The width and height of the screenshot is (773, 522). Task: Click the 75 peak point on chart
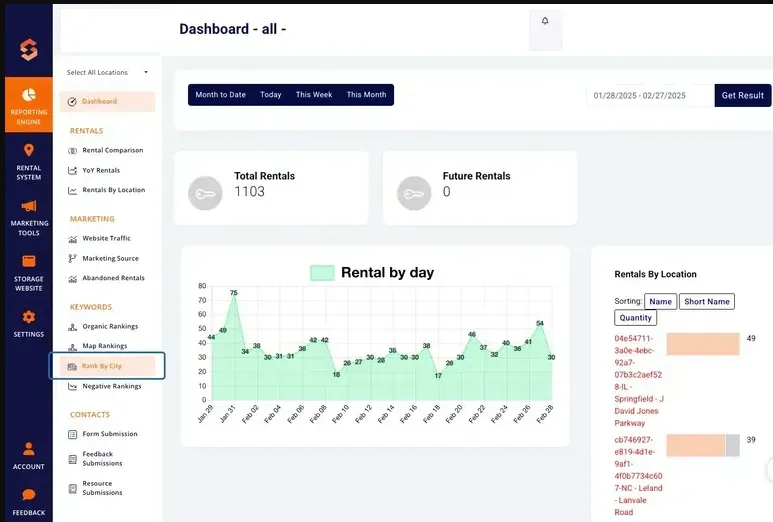[x=234, y=293]
